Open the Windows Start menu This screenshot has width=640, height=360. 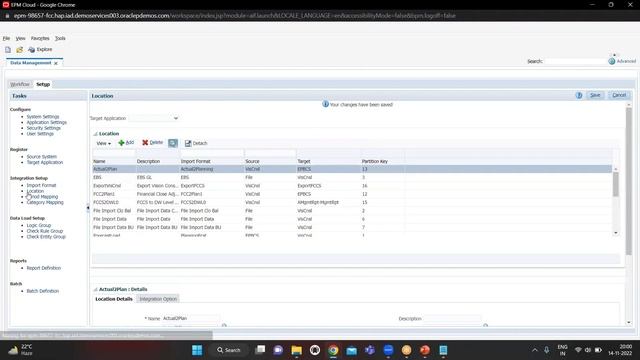tap(197, 350)
